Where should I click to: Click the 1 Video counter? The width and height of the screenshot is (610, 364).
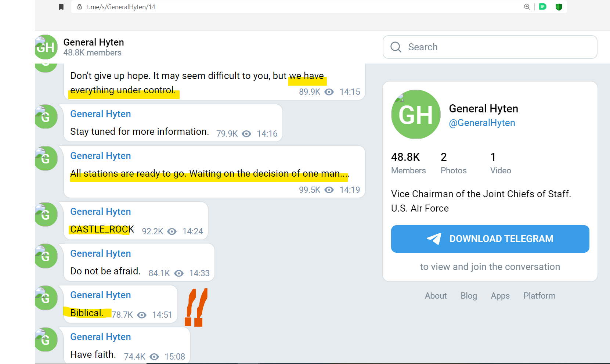coord(501,163)
